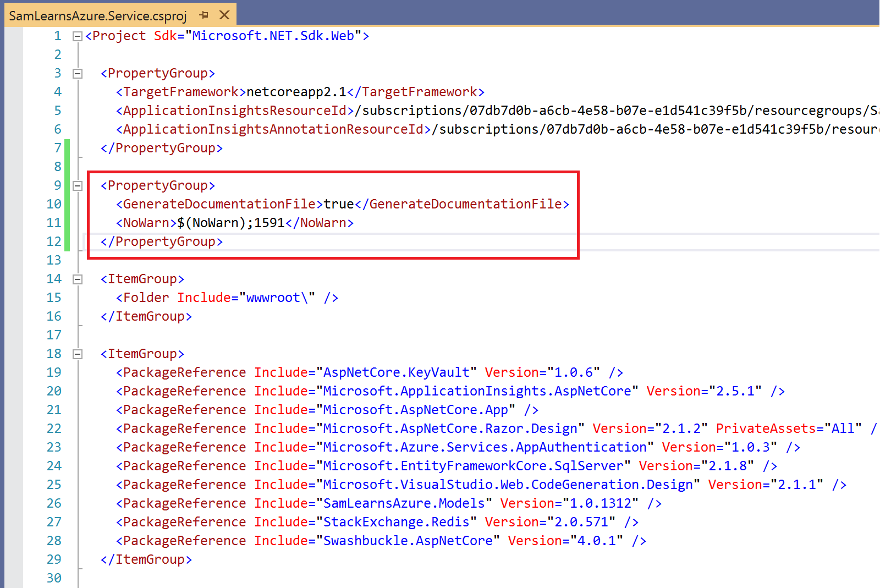Collapse the Project root element outline
The width and height of the screenshot is (880, 588).
78,36
